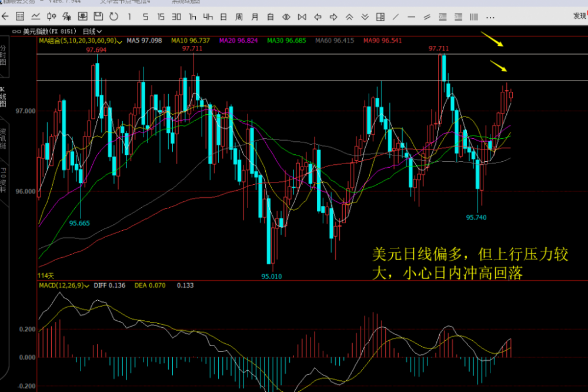Select the golden ratio G lines tool
This screenshot has width=588, height=392.
pyautogui.click(x=443, y=17)
